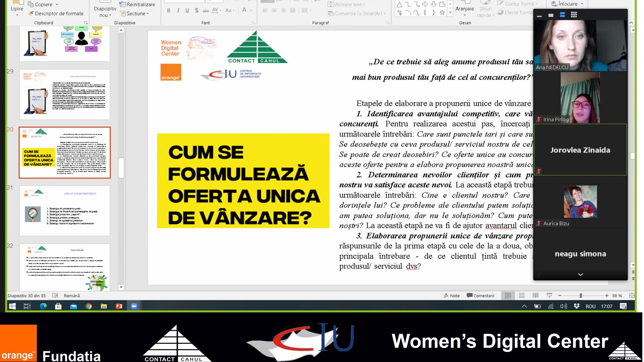This screenshot has width=644, height=362.
Task: Start slide show from status bar
Action: (x=549, y=296)
